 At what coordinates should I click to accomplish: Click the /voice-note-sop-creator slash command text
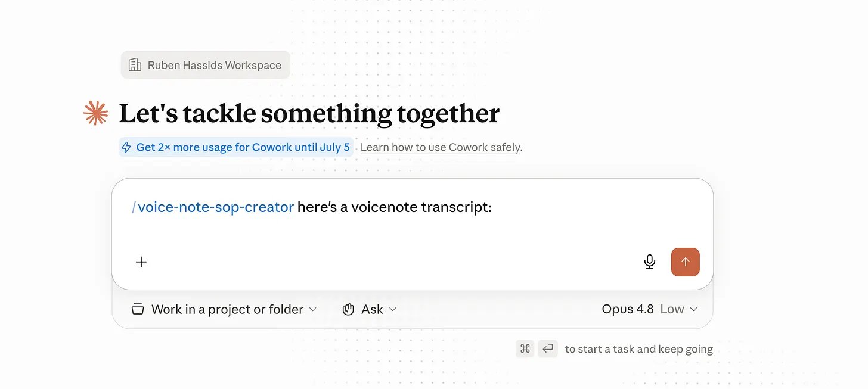[x=213, y=207]
